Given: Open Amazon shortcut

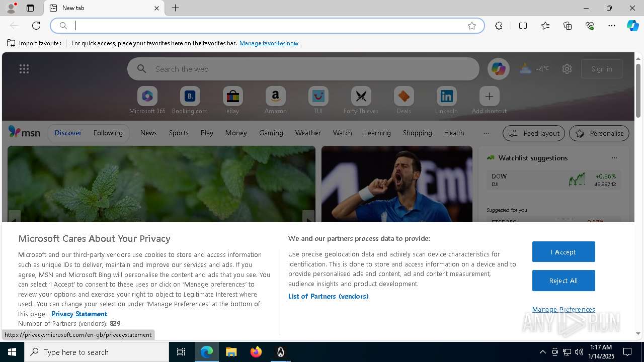Looking at the screenshot, I should click(x=275, y=101).
